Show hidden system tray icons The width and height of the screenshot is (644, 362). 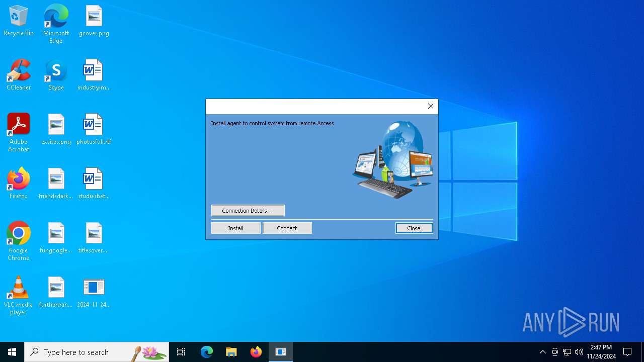[542, 352]
